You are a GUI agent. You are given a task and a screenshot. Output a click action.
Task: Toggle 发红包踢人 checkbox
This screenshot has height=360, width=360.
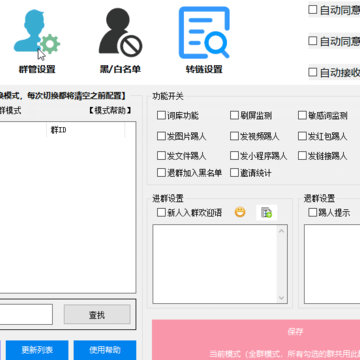click(x=302, y=136)
